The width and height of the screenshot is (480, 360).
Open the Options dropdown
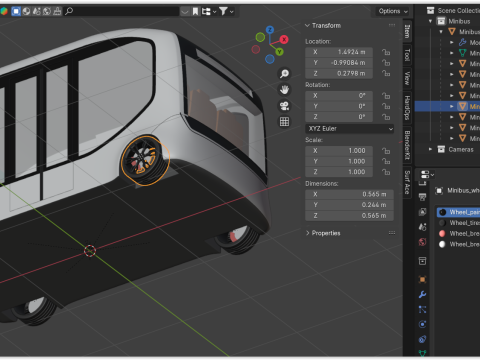point(393,11)
